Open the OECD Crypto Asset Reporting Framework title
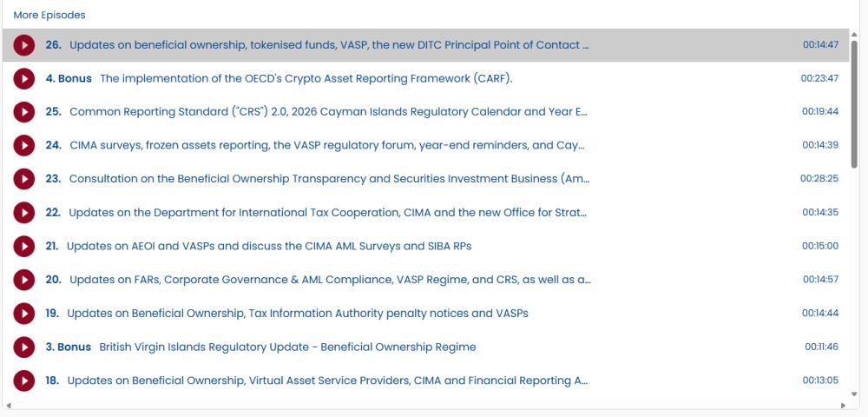Viewport: 868px width, 417px height. (x=306, y=79)
